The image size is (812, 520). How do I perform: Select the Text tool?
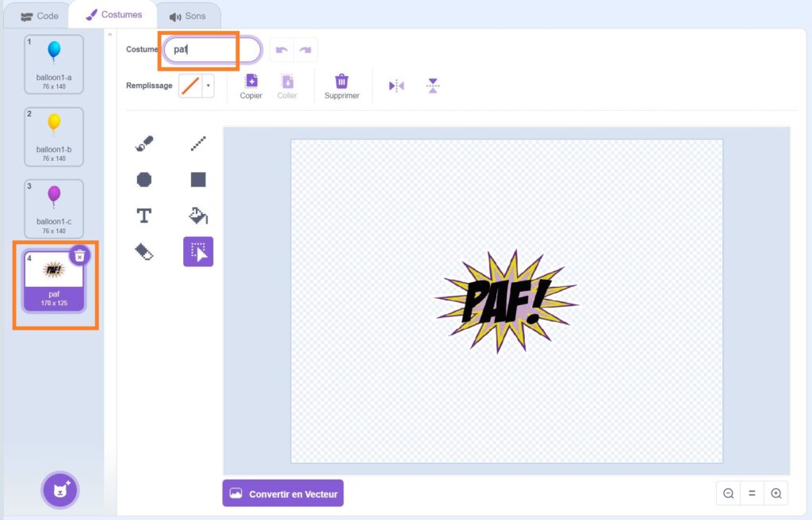pos(144,216)
